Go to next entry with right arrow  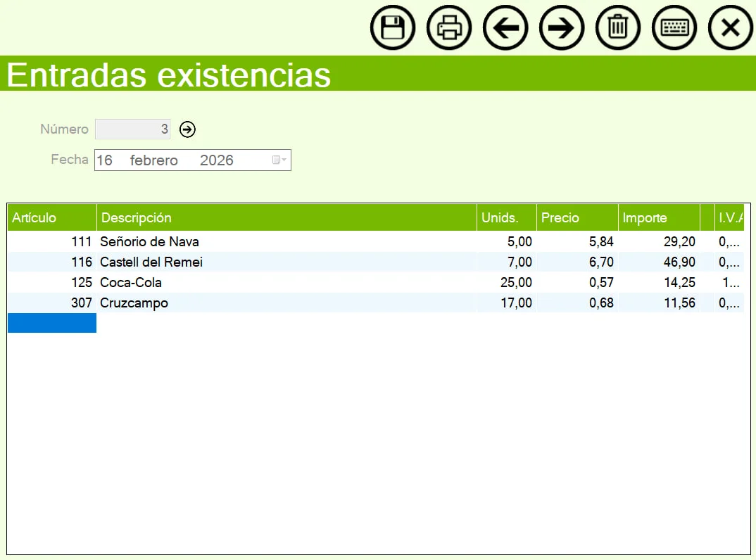point(562,28)
